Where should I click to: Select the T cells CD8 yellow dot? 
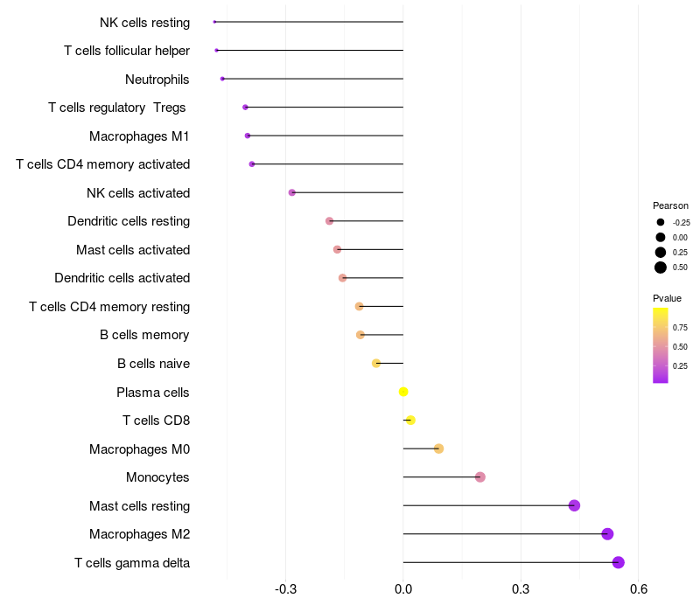(410, 421)
